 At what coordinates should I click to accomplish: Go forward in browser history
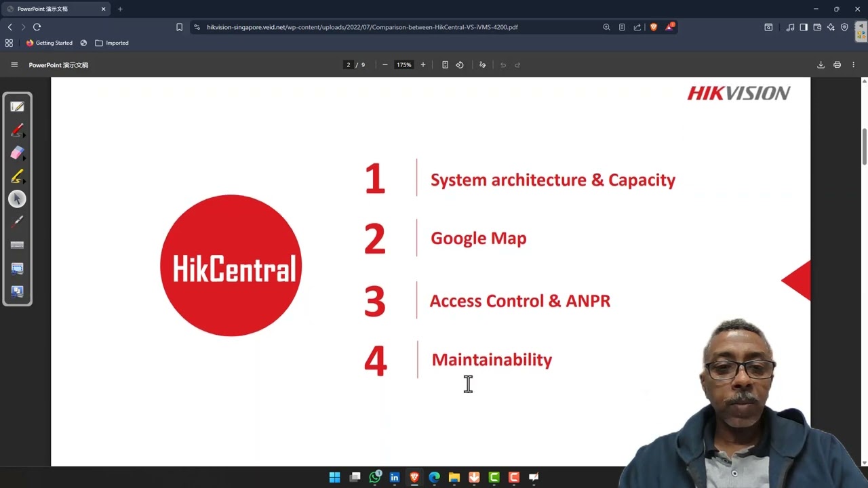23,27
